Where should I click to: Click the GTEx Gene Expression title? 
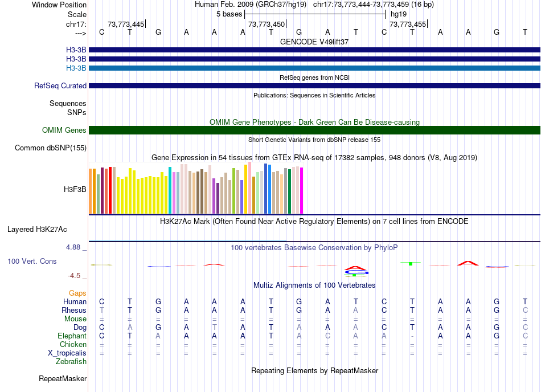tap(314, 158)
